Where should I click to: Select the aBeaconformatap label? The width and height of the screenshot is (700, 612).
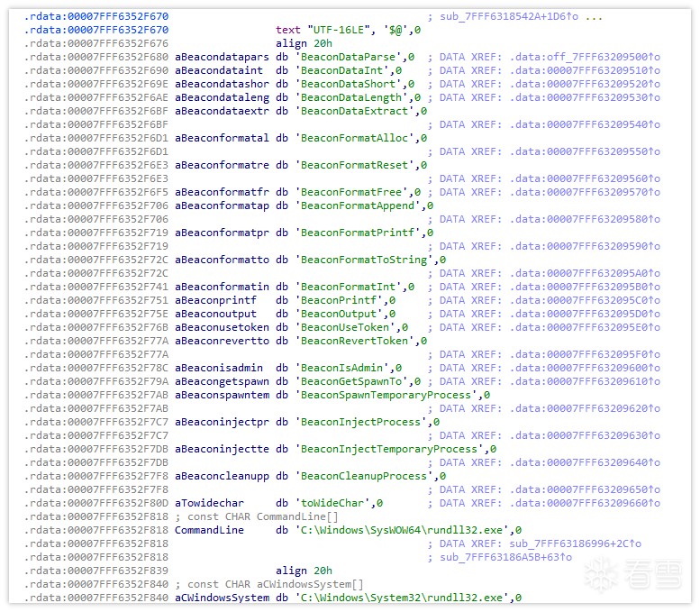[222, 206]
